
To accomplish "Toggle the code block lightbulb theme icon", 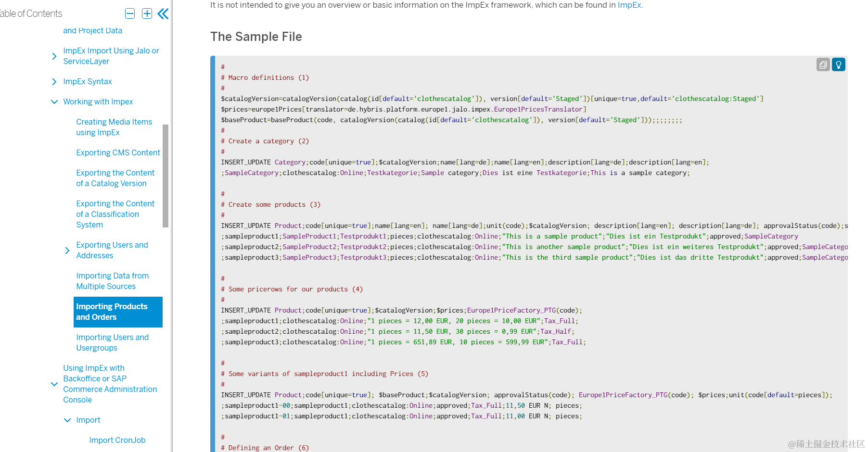I will coord(839,64).
